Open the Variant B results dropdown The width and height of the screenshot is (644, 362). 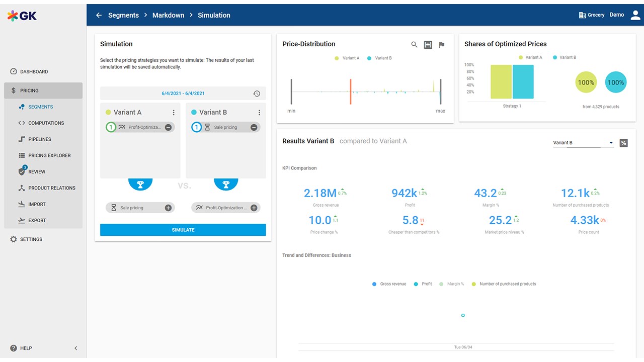pos(583,143)
